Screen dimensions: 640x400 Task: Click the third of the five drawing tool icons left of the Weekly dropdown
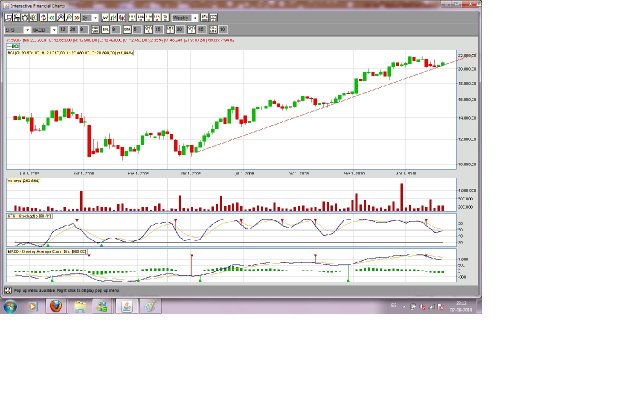[x=149, y=18]
